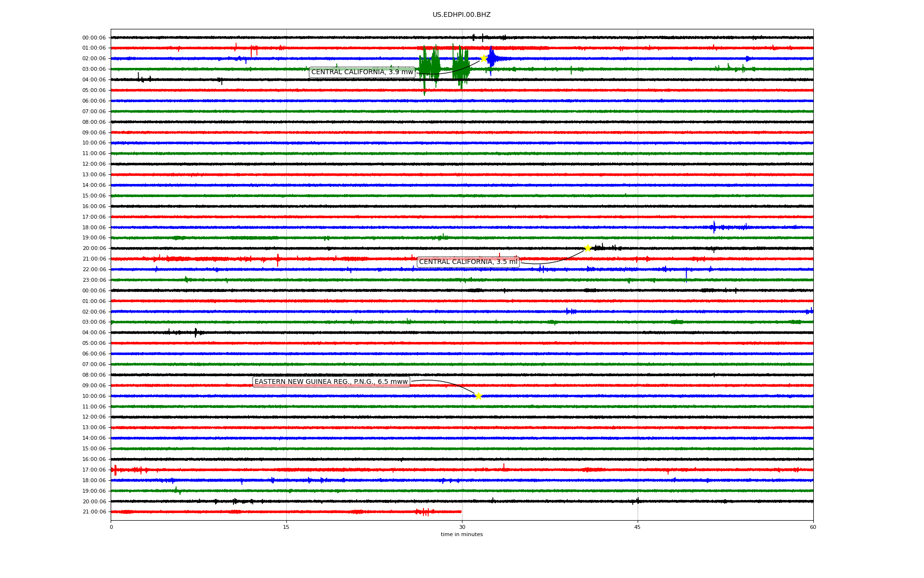
Task: Click the 15 tick label on the x-axis
Action: pos(286,527)
